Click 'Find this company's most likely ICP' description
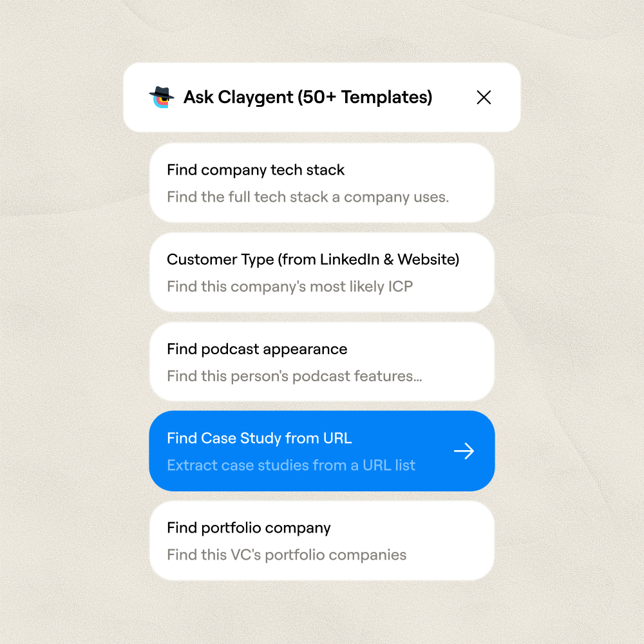The width and height of the screenshot is (644, 644). tap(290, 287)
